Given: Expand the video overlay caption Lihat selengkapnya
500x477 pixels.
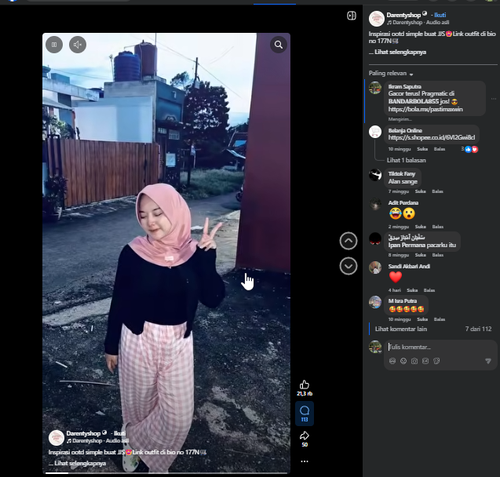Looking at the screenshot, I should pos(80,463).
